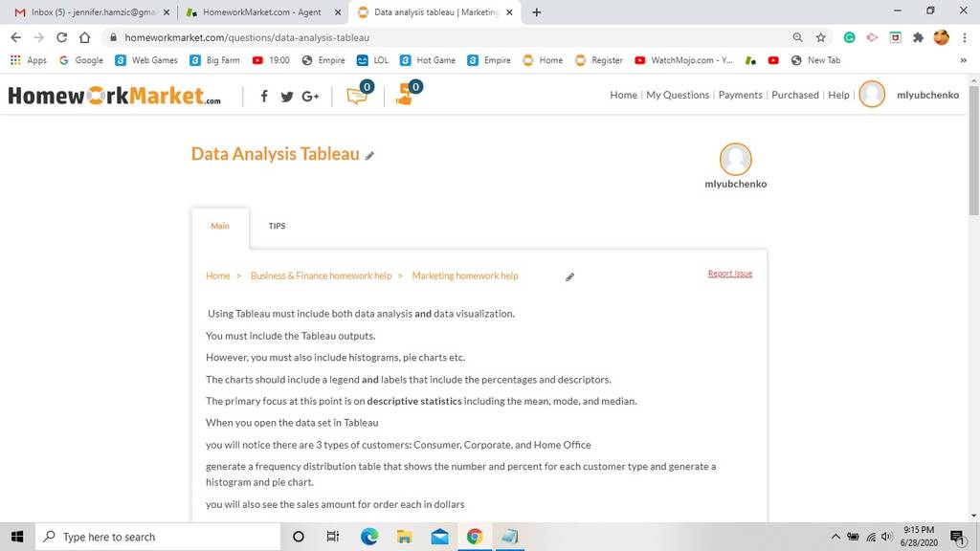Image resolution: width=980 pixels, height=551 pixels.
Task: Open the Windows Start menu
Action: [17, 537]
